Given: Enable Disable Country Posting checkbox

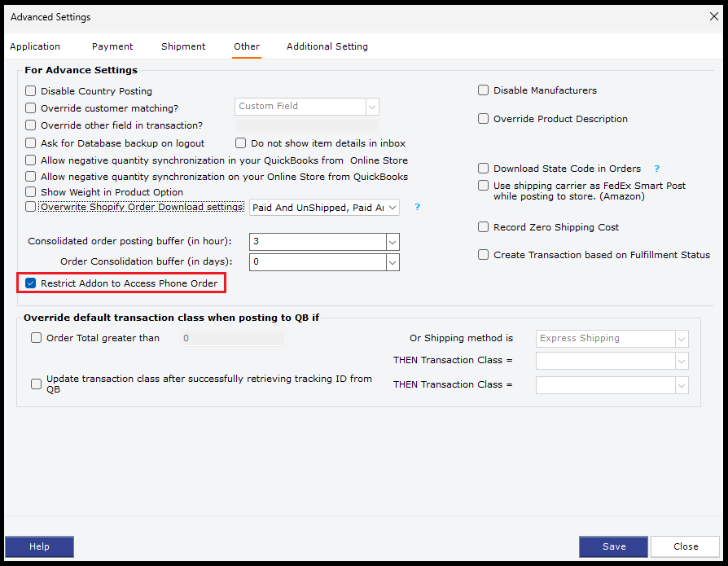Looking at the screenshot, I should [31, 91].
